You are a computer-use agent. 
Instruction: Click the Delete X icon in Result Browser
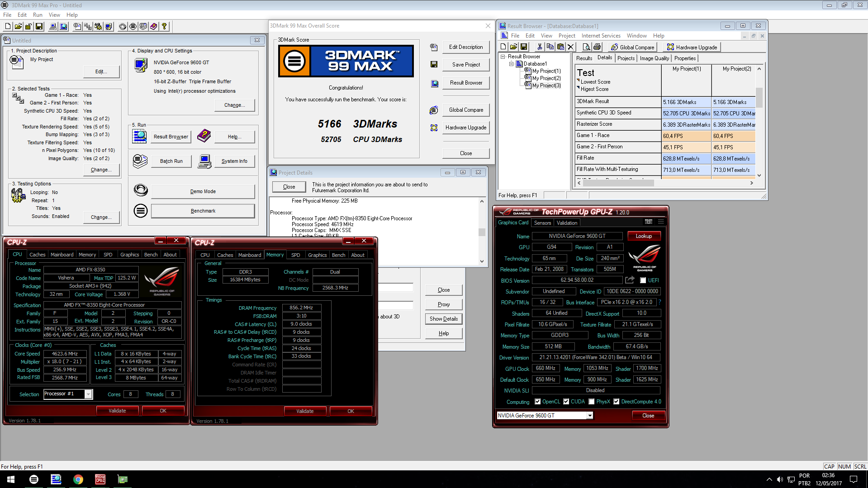(571, 47)
